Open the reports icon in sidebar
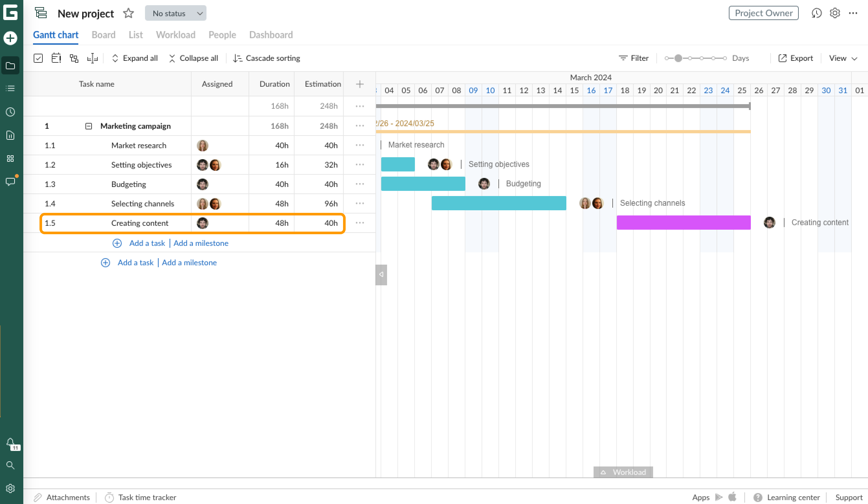The height and width of the screenshot is (504, 868). pos(10,135)
